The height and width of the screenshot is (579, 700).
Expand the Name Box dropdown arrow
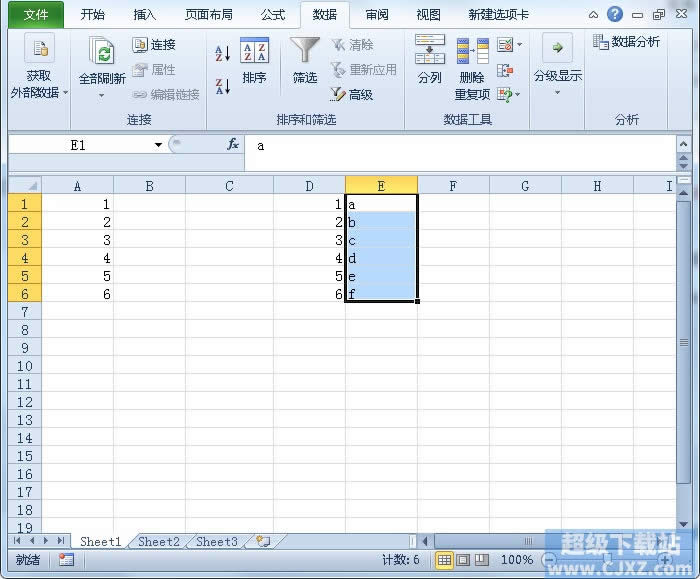tap(158, 145)
